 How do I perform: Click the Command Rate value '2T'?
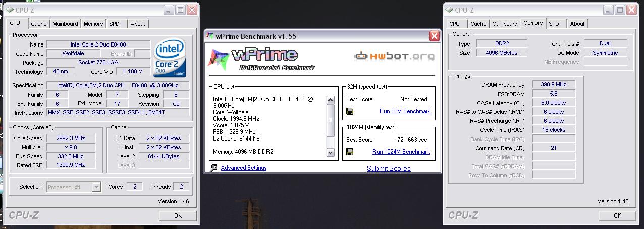(x=554, y=148)
